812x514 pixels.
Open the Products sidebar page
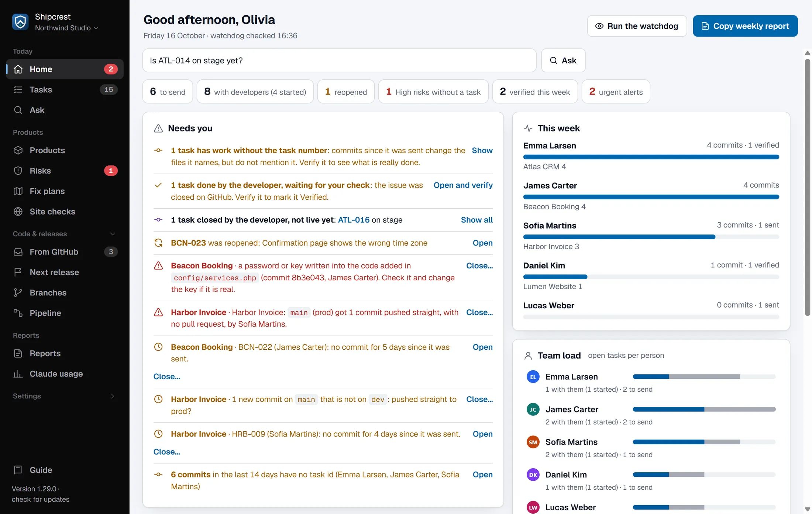[x=65, y=150]
